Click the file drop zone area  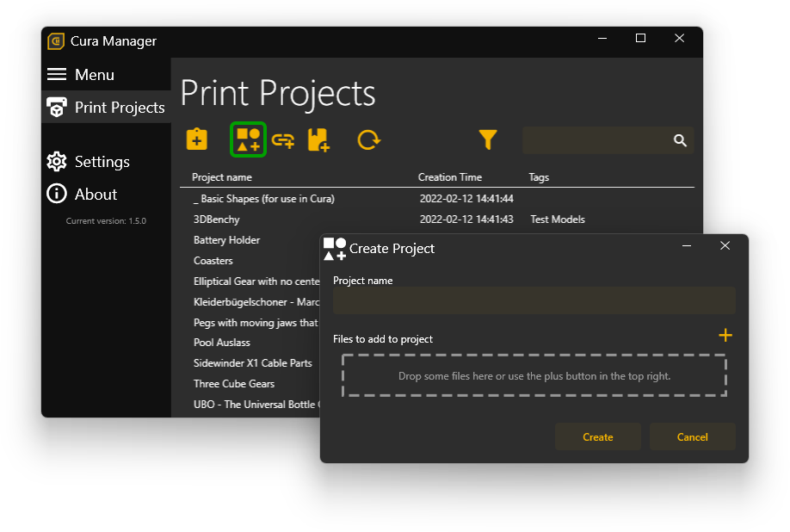pos(534,376)
